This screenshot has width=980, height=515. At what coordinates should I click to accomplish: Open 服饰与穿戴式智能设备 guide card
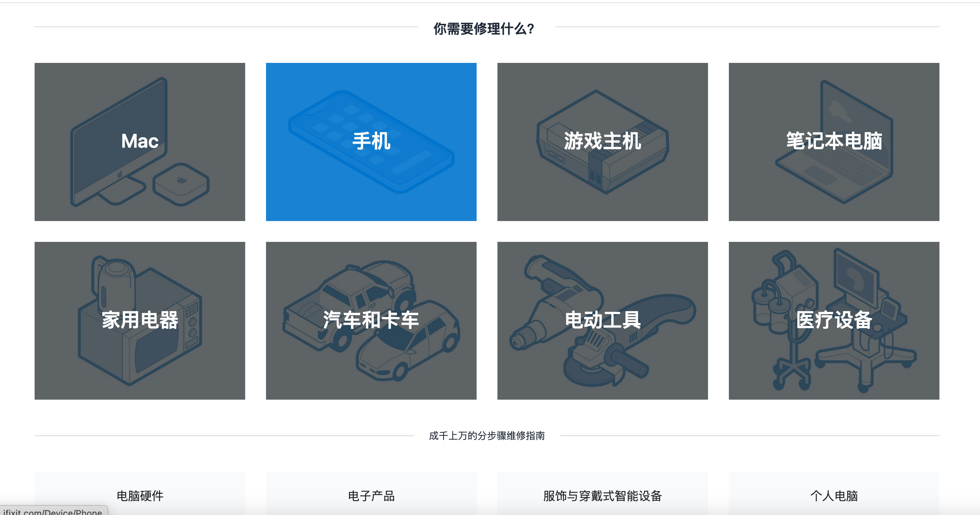(602, 496)
